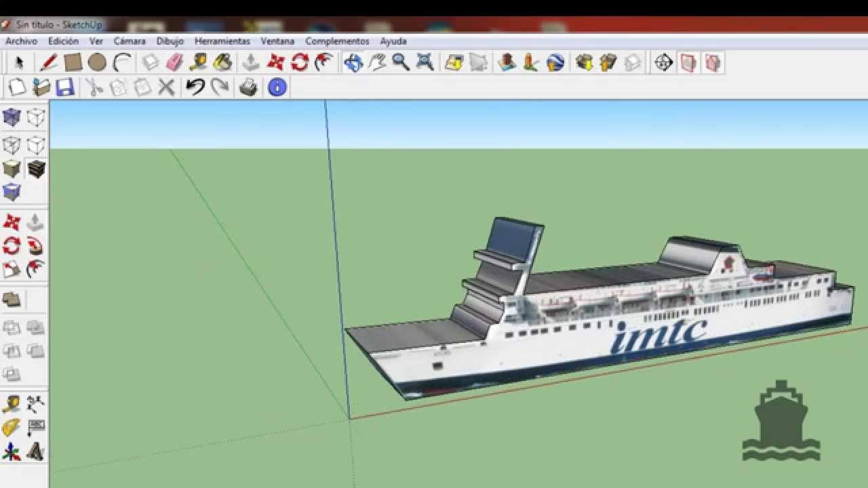Click the Add New Building icon
The image size is (868, 488).
click(x=507, y=62)
